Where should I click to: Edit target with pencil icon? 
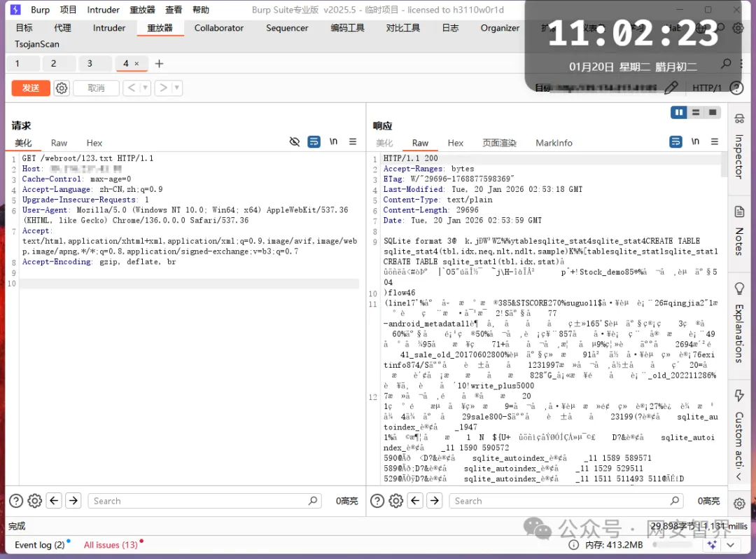(x=671, y=88)
